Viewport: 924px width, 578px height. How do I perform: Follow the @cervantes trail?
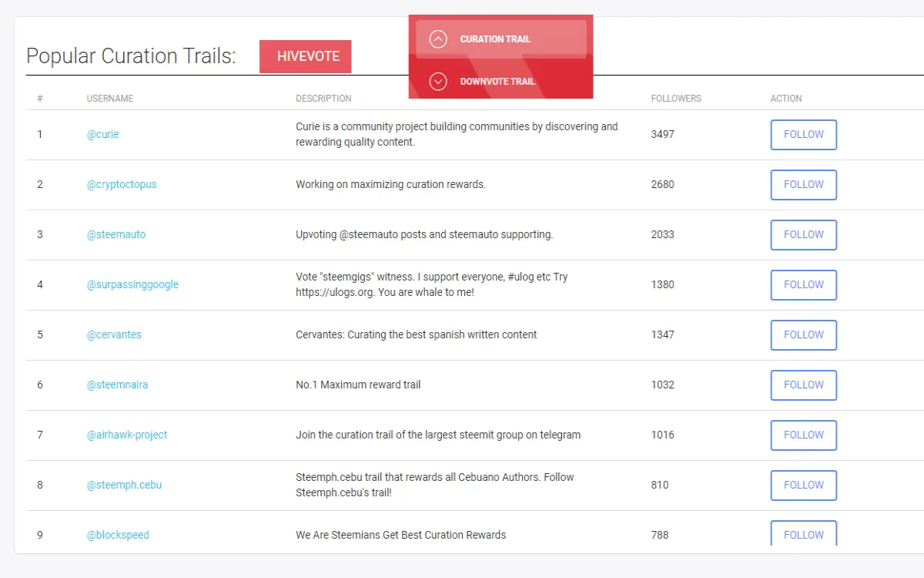pyautogui.click(x=804, y=335)
